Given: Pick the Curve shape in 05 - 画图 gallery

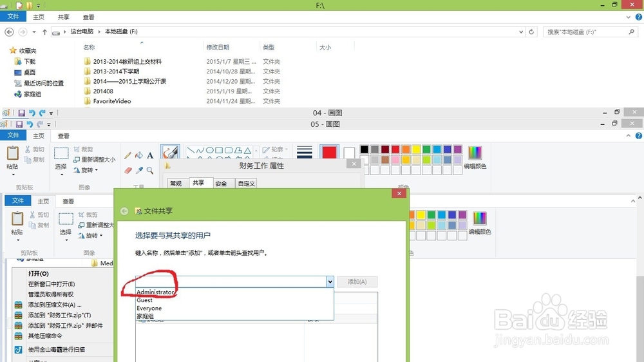Looking at the screenshot, I should tap(200, 150).
